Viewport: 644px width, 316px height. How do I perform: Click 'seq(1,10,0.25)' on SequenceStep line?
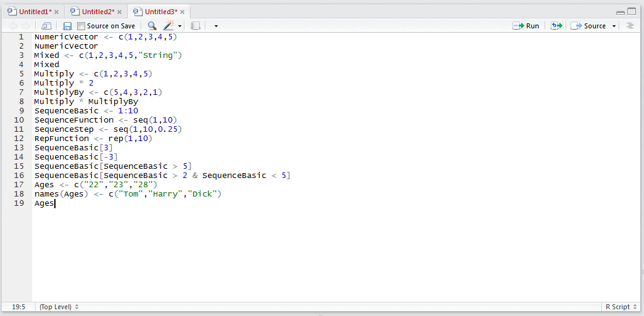point(147,129)
